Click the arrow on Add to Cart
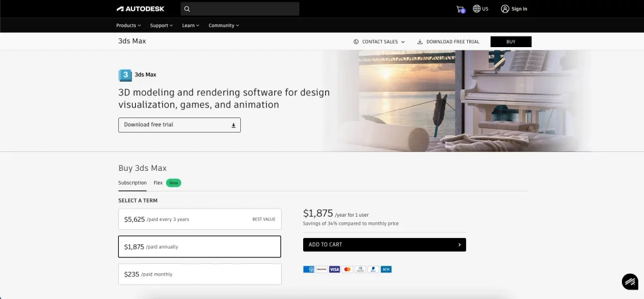Image resolution: width=644 pixels, height=299 pixels. pyautogui.click(x=459, y=245)
